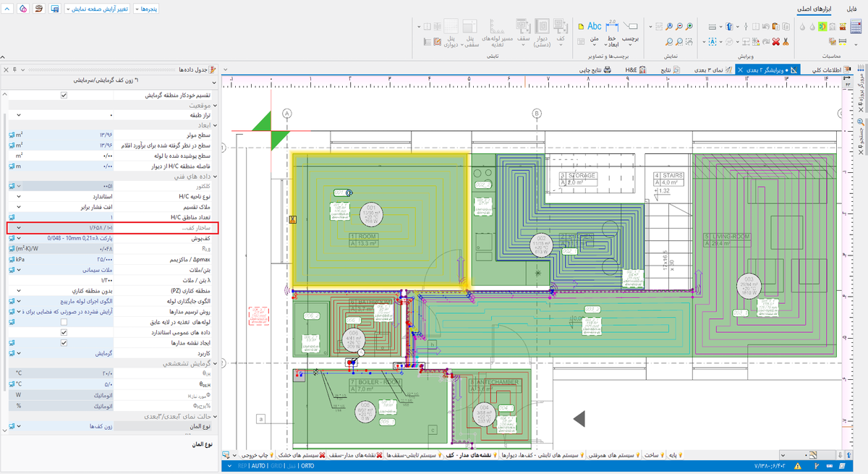The width and height of the screenshot is (868, 474).
Task: Enable لوله‌های تغذیه در لایه عایق checkbox
Action: coord(64,322)
